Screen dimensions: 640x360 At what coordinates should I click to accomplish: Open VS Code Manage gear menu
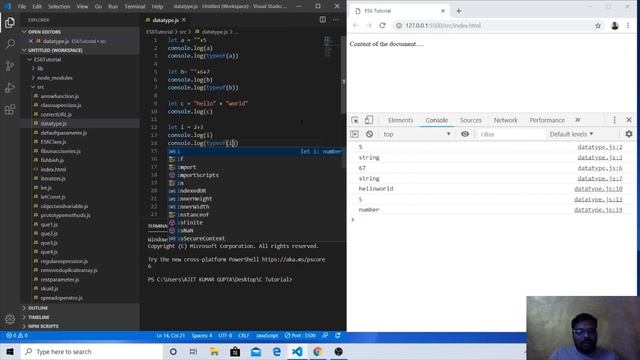(x=10, y=319)
